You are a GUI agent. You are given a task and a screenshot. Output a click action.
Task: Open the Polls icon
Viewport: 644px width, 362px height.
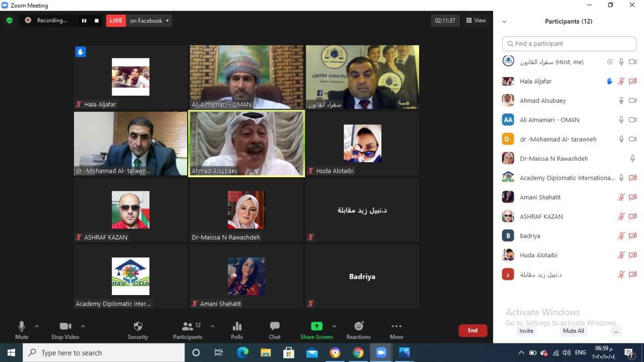click(x=237, y=326)
